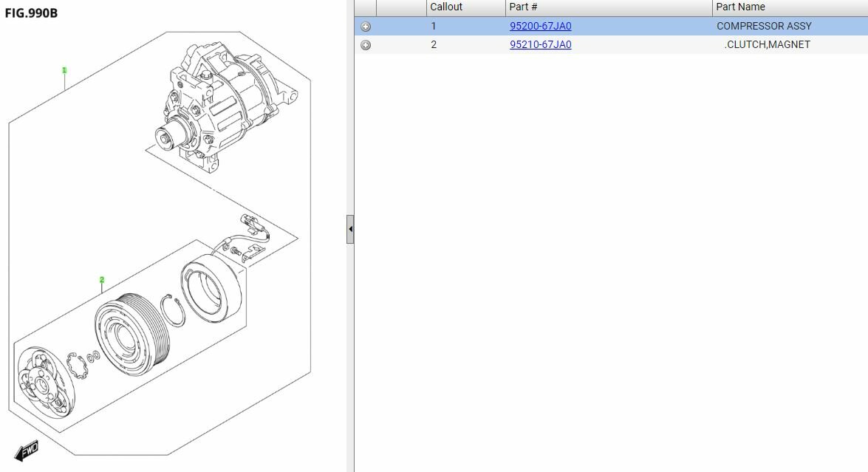Click the FIG.990B figure title
Viewport: 868px width, 472px height.
click(31, 13)
